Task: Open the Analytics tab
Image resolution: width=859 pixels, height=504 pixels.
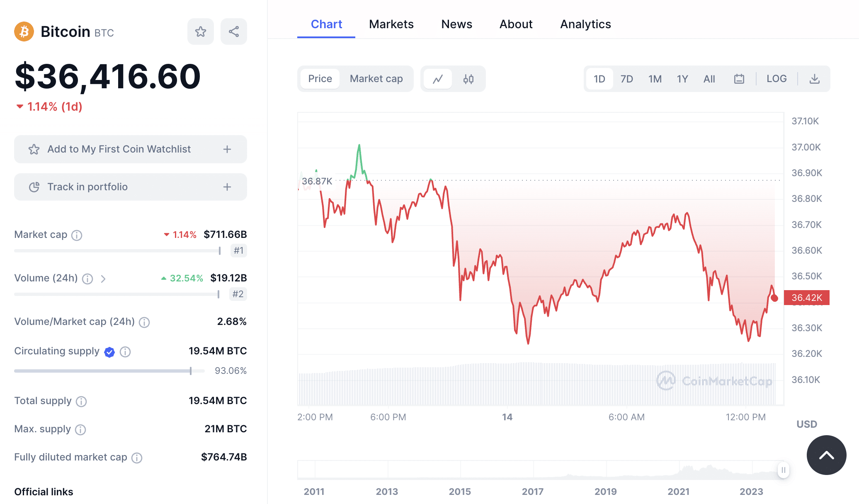Action: coord(585,24)
